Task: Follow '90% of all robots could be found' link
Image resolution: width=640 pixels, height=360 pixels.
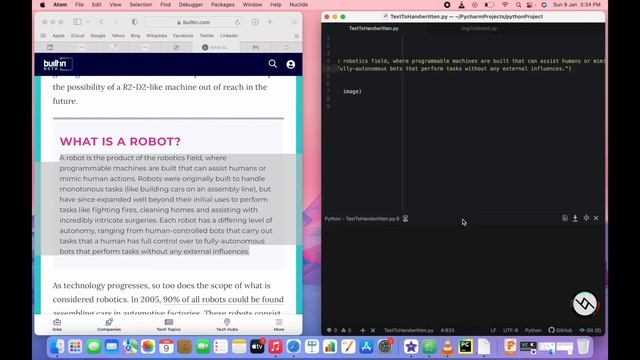Action: pyautogui.click(x=223, y=299)
